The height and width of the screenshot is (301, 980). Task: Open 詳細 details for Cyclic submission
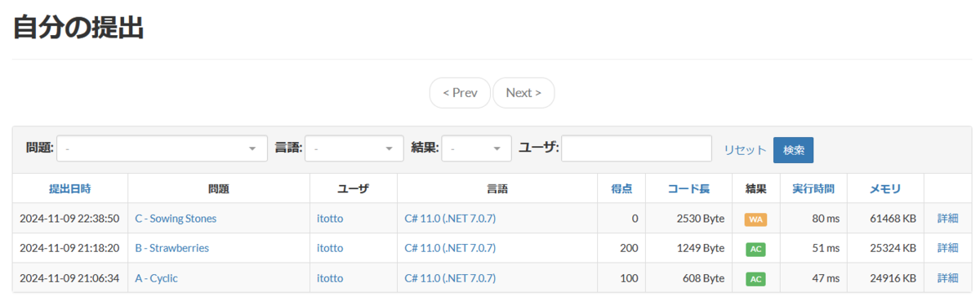[948, 278]
